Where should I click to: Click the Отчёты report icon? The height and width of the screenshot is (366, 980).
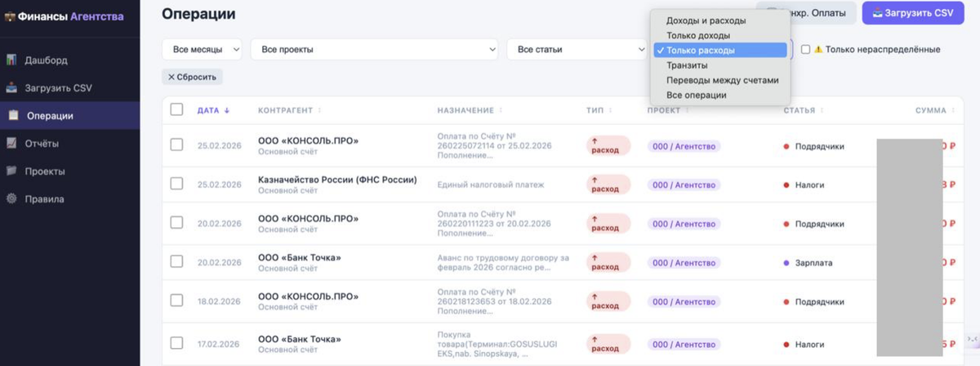click(x=12, y=144)
